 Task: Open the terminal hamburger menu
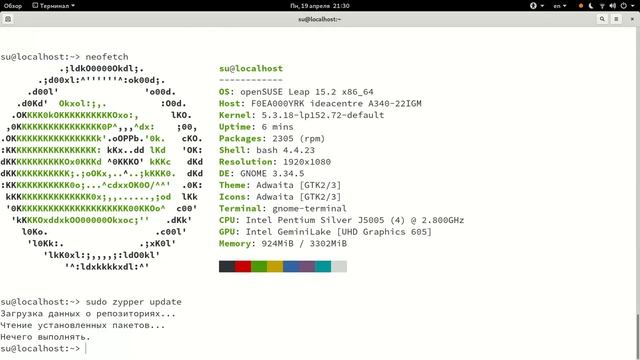pyautogui.click(x=616, y=19)
